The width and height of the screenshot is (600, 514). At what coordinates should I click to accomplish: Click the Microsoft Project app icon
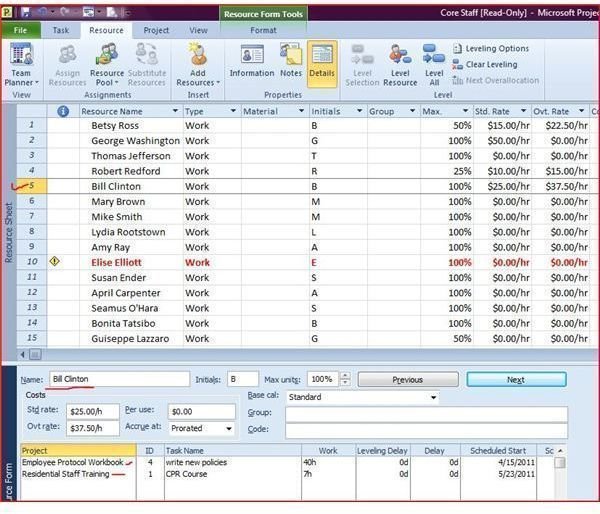tap(7, 13)
